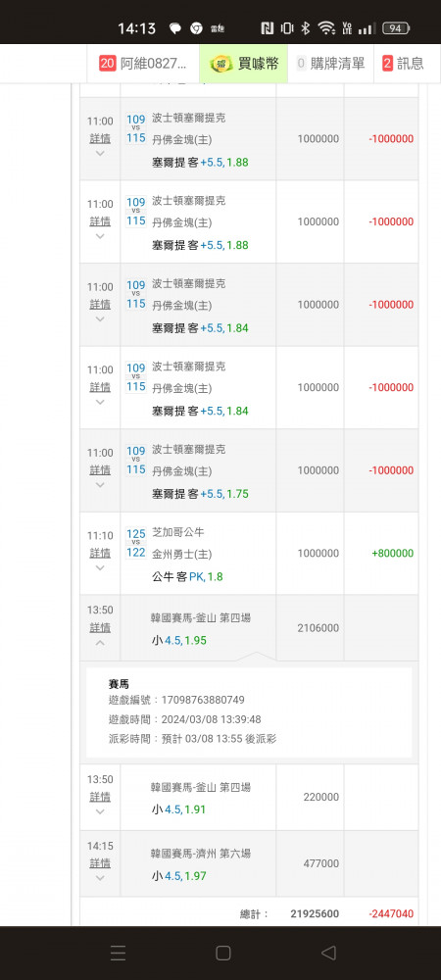Tap Android home square icon
Viewport: 441px width, 980px height.
223,953
